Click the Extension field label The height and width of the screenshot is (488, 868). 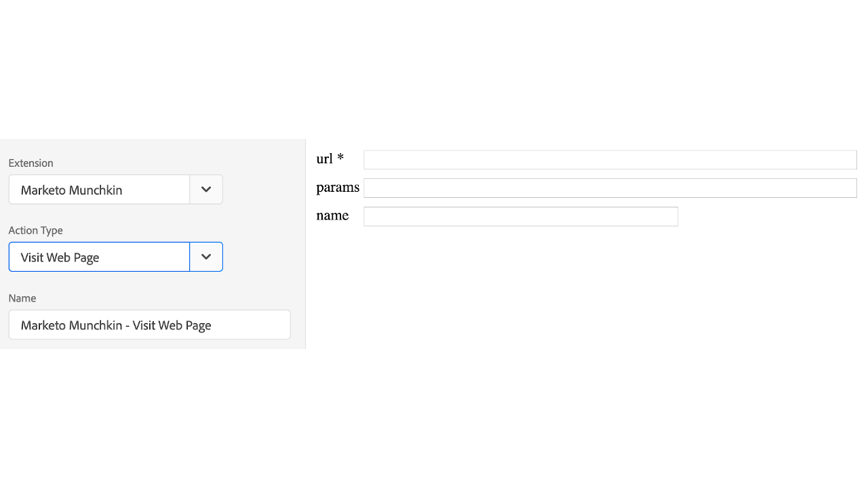tap(31, 163)
